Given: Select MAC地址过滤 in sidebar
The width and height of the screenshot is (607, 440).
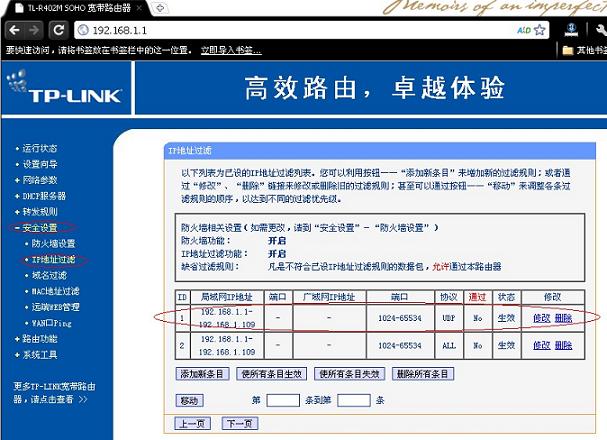Looking at the screenshot, I should [56, 291].
